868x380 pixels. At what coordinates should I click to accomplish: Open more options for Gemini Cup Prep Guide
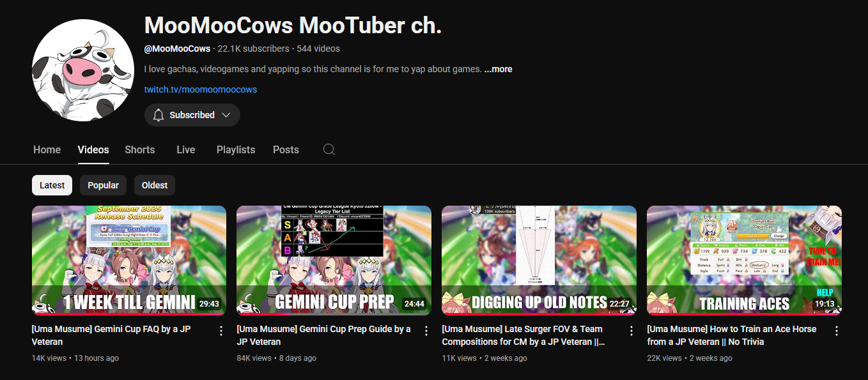point(426,331)
